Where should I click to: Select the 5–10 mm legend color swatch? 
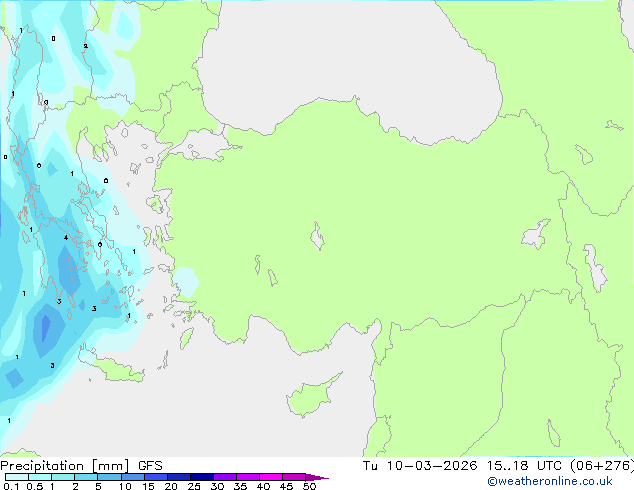click(109, 477)
